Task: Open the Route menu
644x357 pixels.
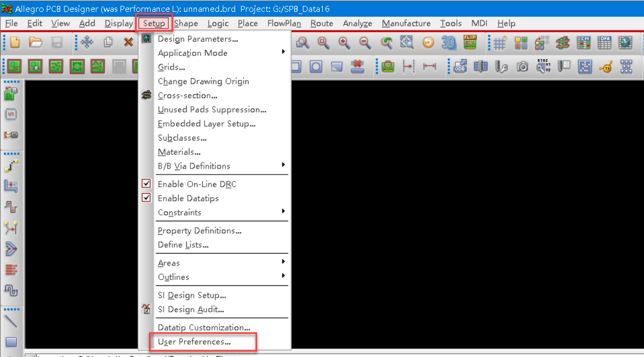Action: pos(321,23)
